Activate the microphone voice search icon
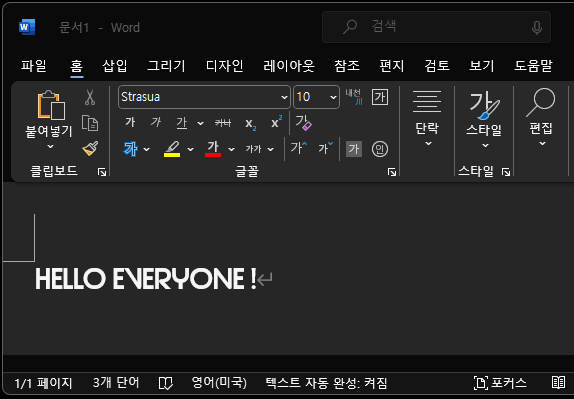This screenshot has width=574, height=399. click(x=537, y=27)
